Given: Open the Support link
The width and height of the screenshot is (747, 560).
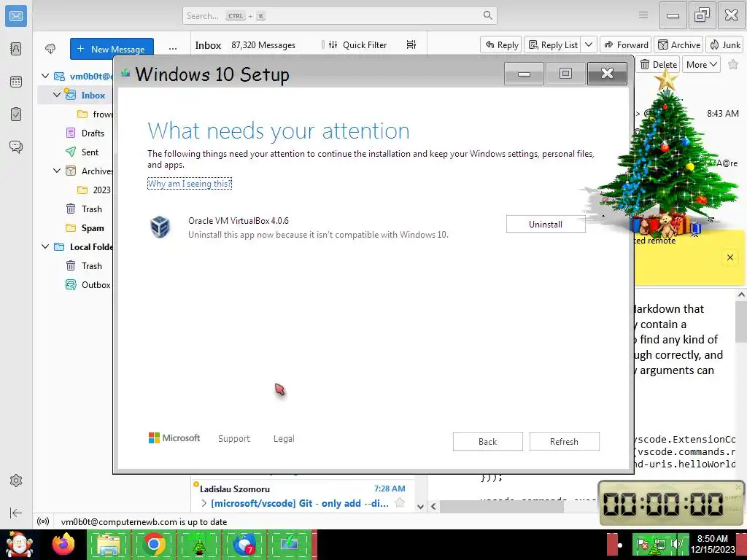Looking at the screenshot, I should coord(234,438).
